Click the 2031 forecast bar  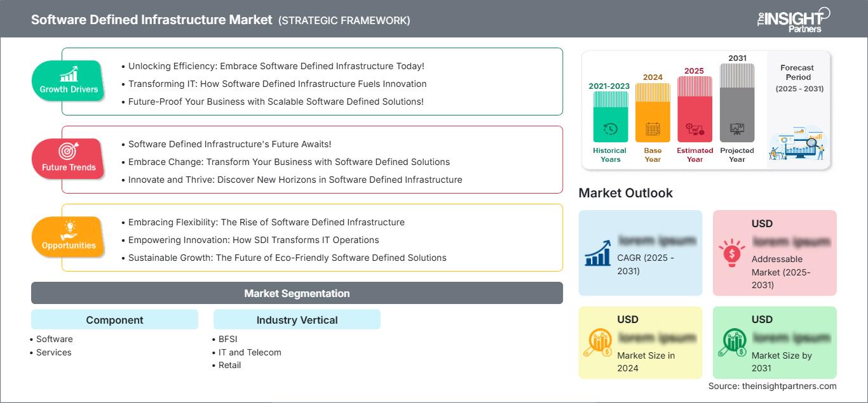point(737,102)
